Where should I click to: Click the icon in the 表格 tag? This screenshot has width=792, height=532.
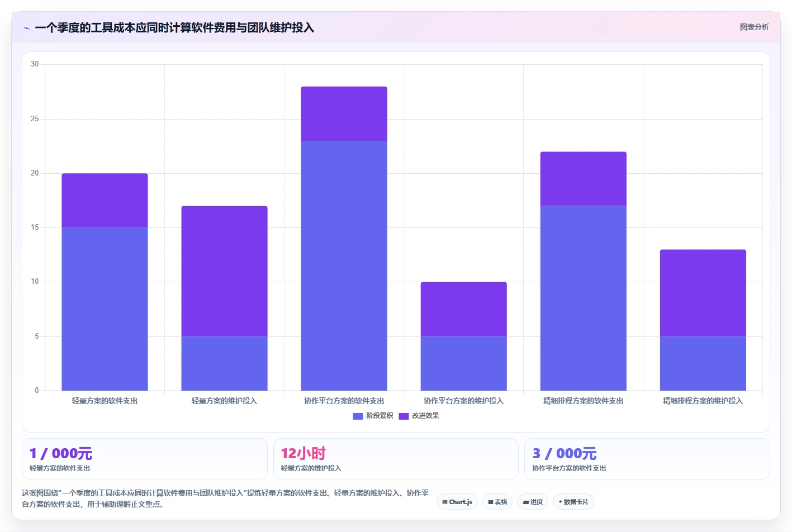tap(491, 502)
